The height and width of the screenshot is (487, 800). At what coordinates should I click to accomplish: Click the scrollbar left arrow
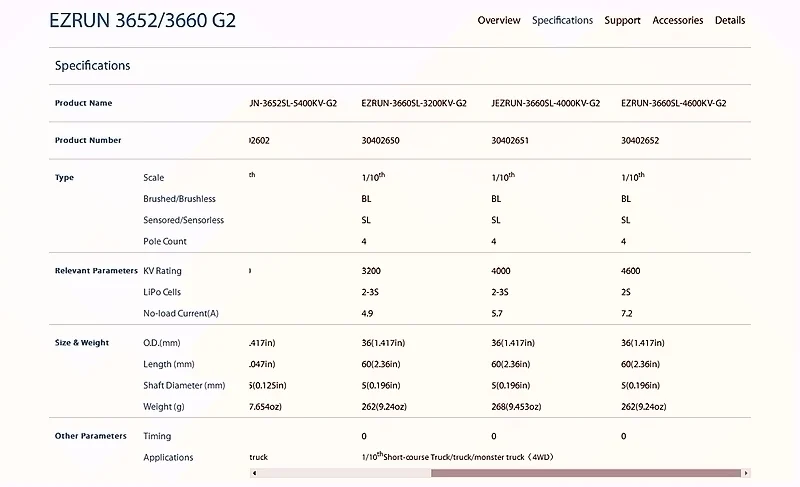pos(254,473)
